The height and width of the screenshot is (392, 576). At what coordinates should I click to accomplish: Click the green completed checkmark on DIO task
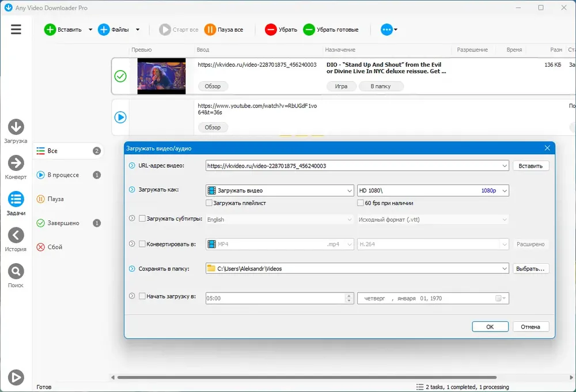(120, 76)
